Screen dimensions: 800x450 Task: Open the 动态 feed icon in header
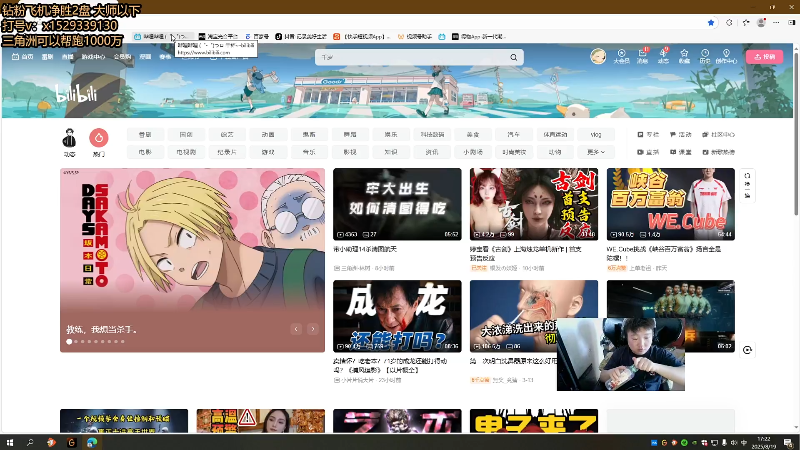tap(663, 56)
